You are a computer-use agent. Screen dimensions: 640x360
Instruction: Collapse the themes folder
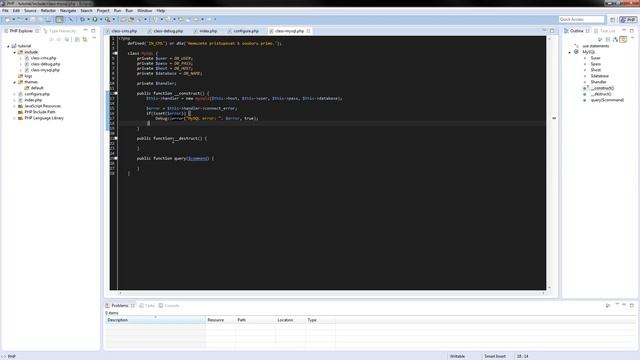coord(15,82)
